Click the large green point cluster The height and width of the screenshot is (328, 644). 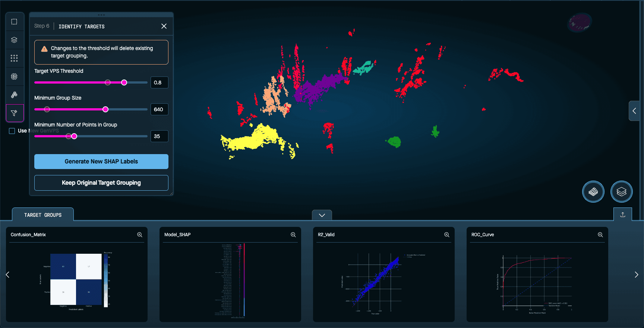point(394,142)
